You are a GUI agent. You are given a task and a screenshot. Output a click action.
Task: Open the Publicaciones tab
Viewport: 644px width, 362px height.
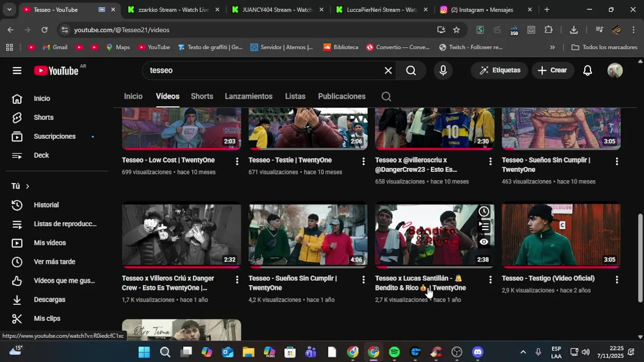coord(342,97)
